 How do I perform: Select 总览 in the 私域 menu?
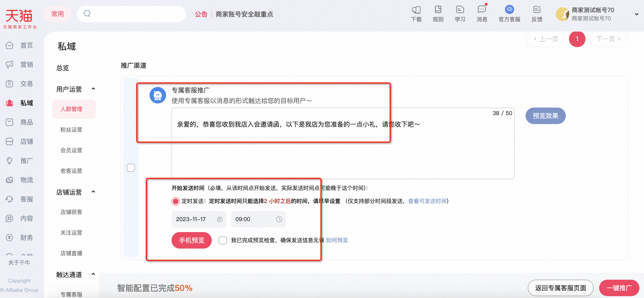click(62, 68)
